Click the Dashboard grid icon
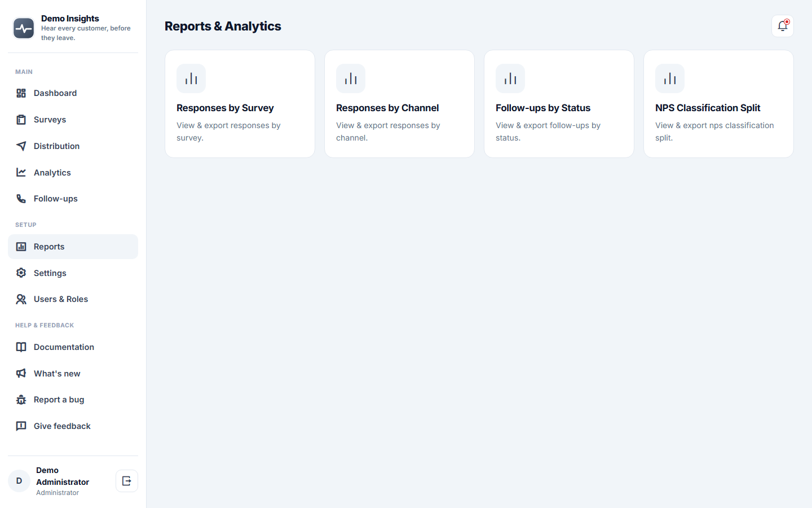This screenshot has height=508, width=812. coord(21,93)
